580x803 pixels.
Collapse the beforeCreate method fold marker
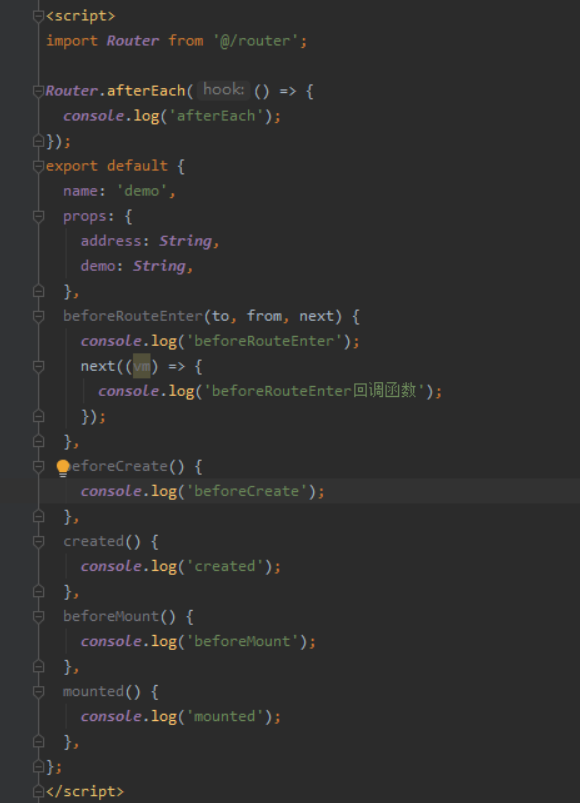(x=38, y=467)
